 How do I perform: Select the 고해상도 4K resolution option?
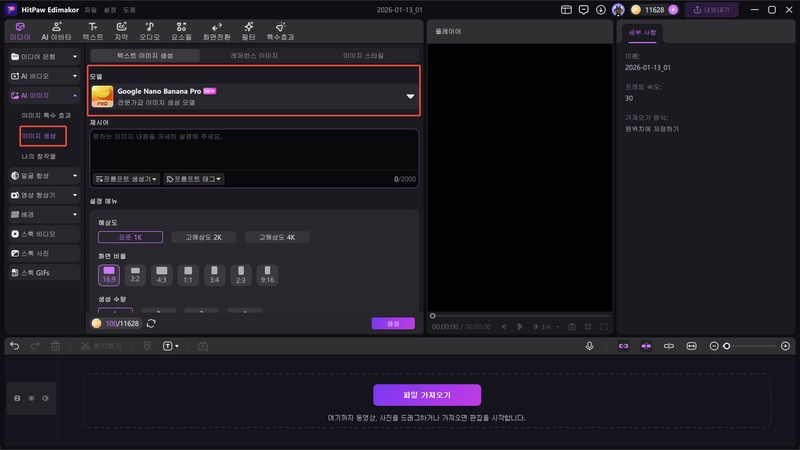[x=277, y=237]
